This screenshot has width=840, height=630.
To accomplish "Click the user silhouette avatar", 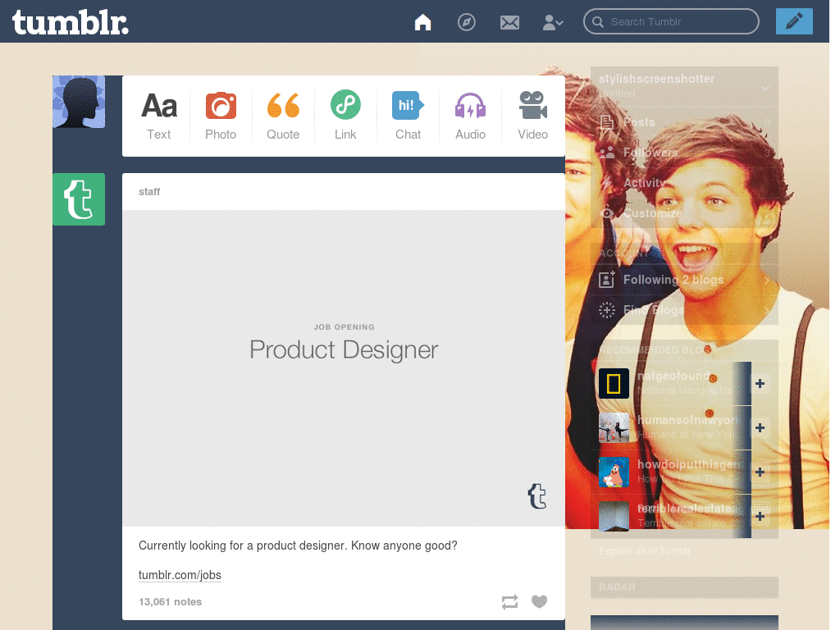I will (79, 102).
